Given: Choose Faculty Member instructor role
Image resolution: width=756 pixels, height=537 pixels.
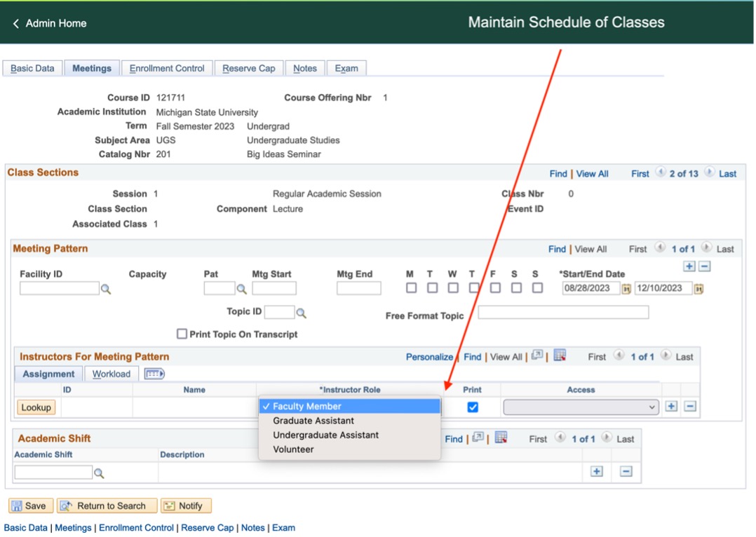Looking at the screenshot, I should [x=349, y=407].
